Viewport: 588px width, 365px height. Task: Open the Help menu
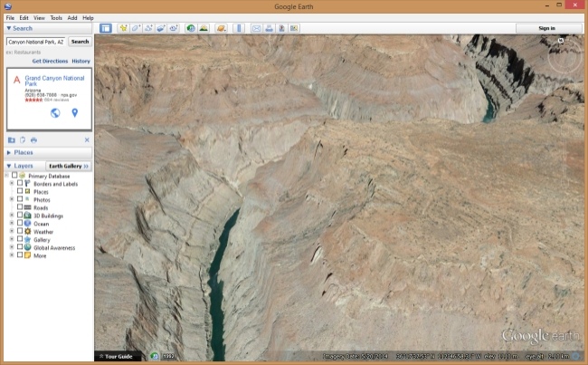tap(88, 17)
